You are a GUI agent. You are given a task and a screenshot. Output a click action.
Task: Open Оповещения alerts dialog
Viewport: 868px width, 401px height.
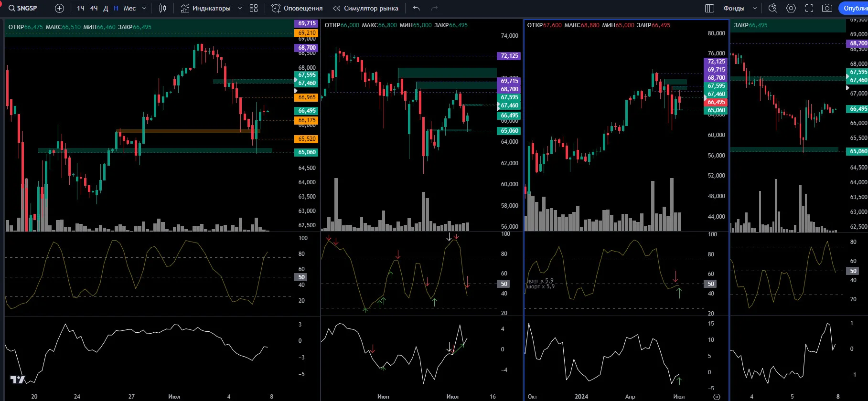click(297, 8)
